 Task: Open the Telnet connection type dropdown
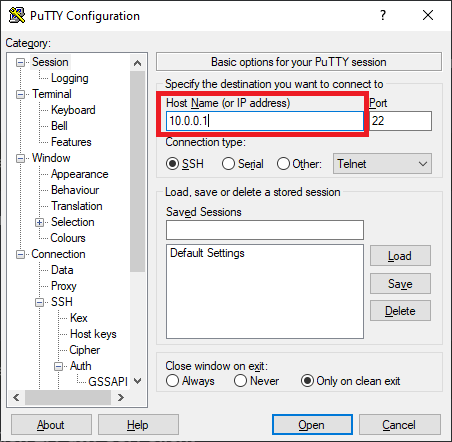click(x=382, y=164)
